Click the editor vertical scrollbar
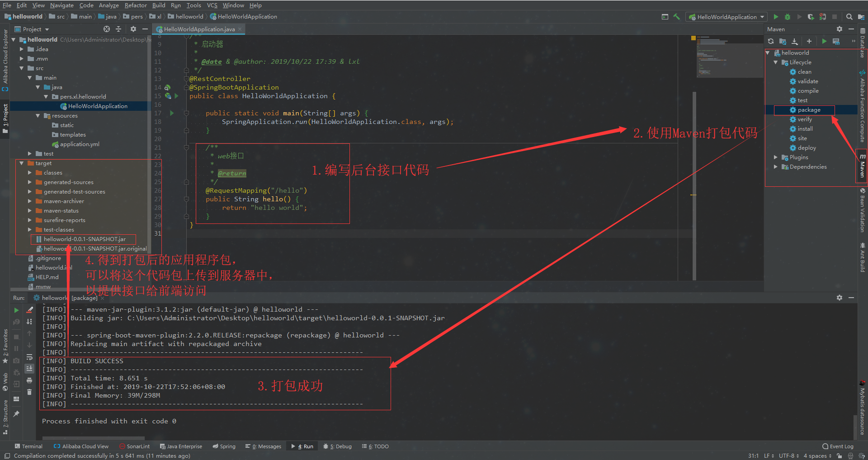This screenshot has height=460, width=868. click(694, 185)
